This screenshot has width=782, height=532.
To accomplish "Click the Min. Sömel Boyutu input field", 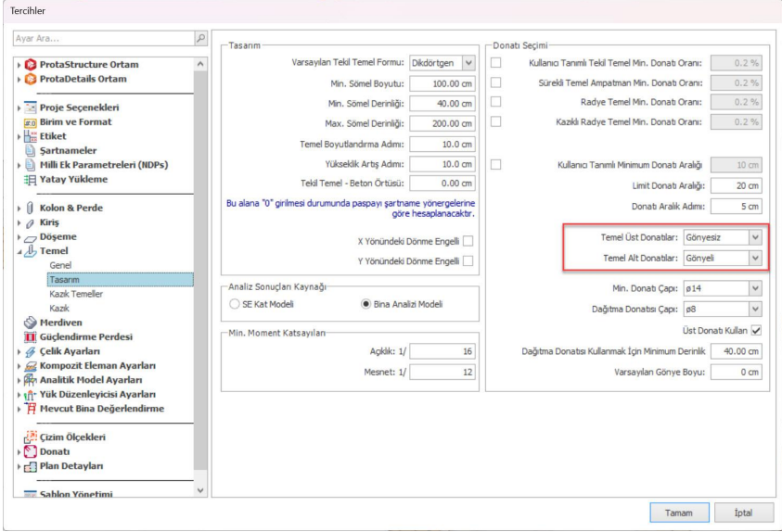I will point(442,83).
